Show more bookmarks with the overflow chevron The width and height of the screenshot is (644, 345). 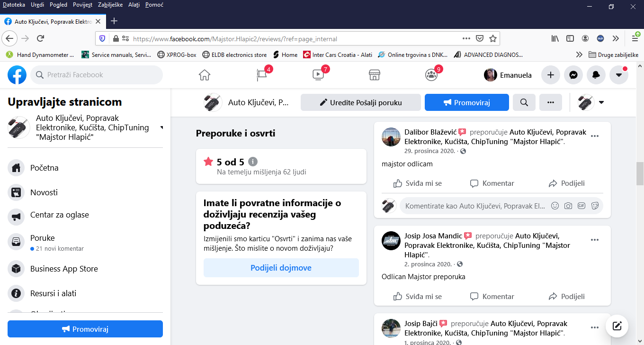579,54
